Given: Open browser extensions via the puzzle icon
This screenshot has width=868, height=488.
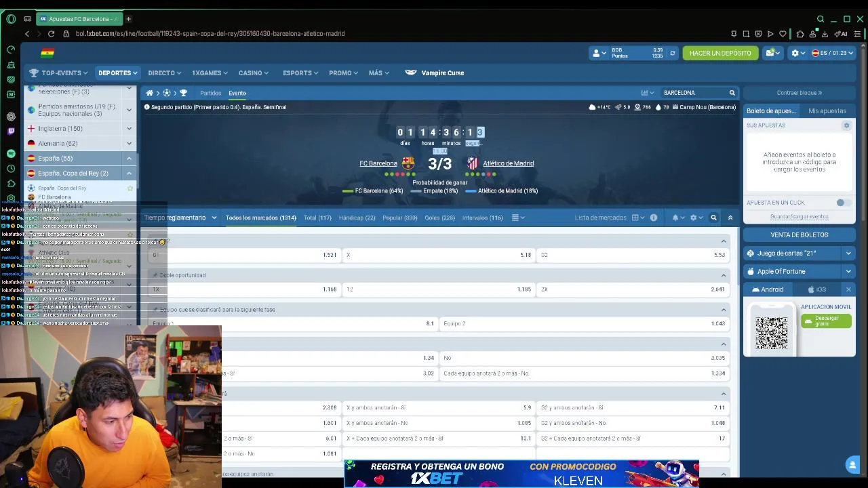Looking at the screenshot, I should click(800, 33).
